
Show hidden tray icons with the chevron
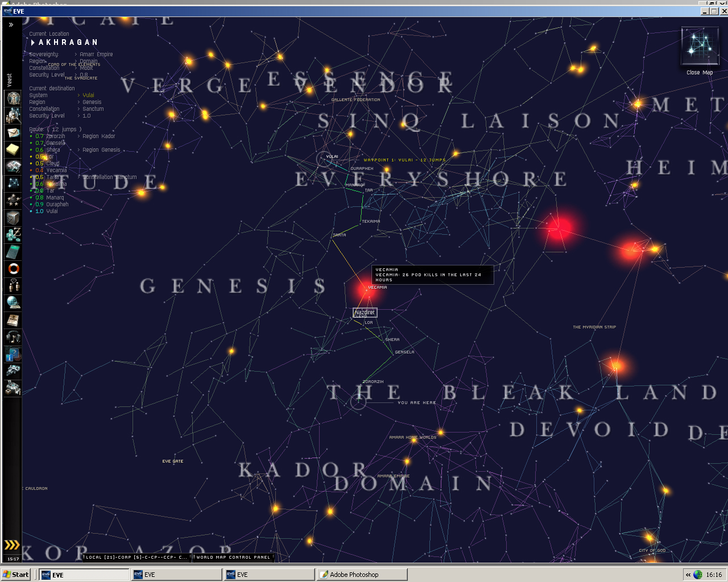click(x=688, y=575)
